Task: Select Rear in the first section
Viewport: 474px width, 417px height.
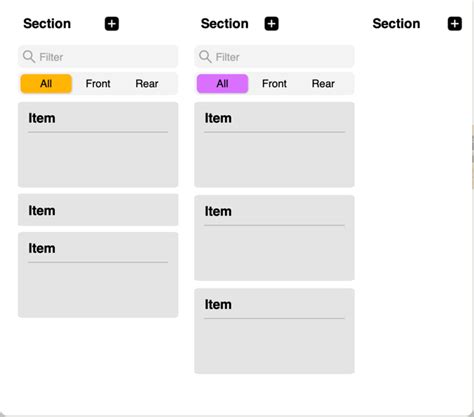Action: click(147, 83)
